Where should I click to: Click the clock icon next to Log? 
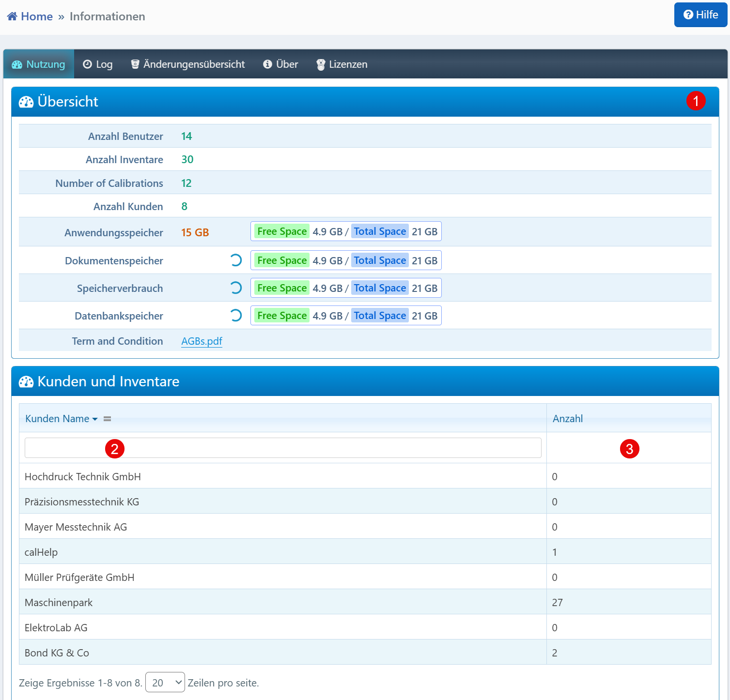coord(87,64)
